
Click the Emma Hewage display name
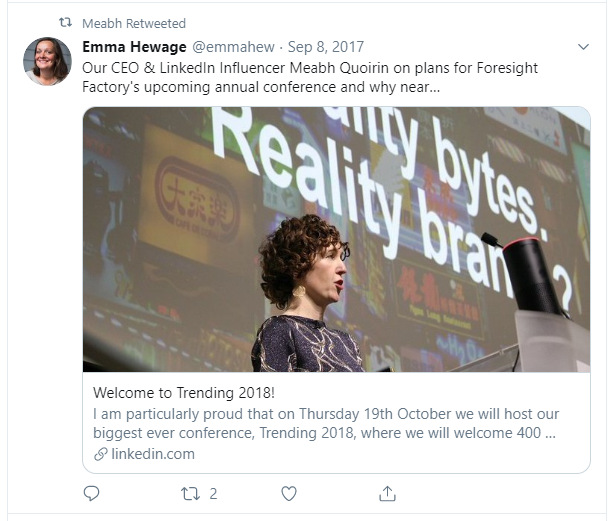coord(134,47)
